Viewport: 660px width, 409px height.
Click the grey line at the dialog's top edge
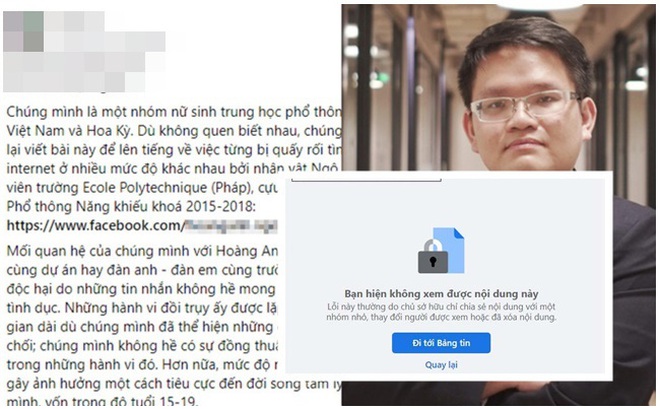point(366,181)
